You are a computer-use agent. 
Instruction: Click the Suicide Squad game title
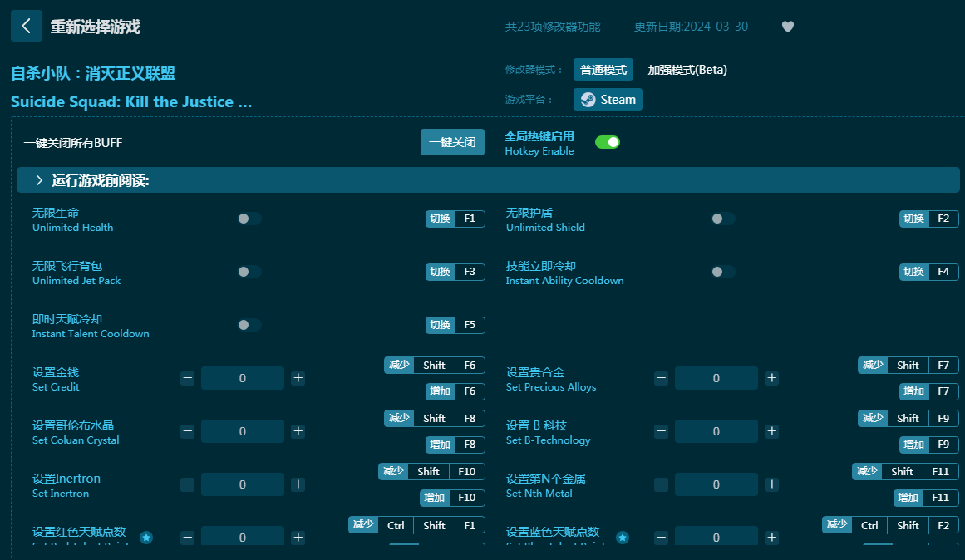131,101
